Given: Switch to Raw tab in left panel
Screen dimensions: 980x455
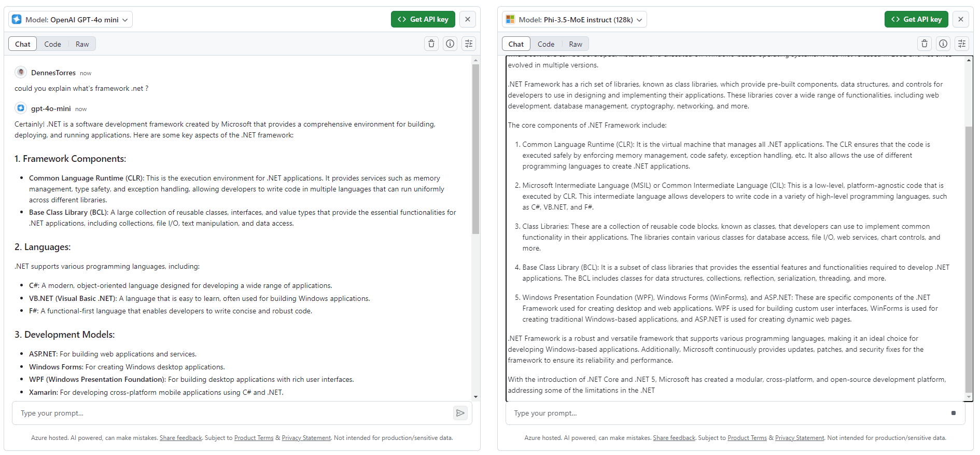Looking at the screenshot, I should (x=82, y=44).
